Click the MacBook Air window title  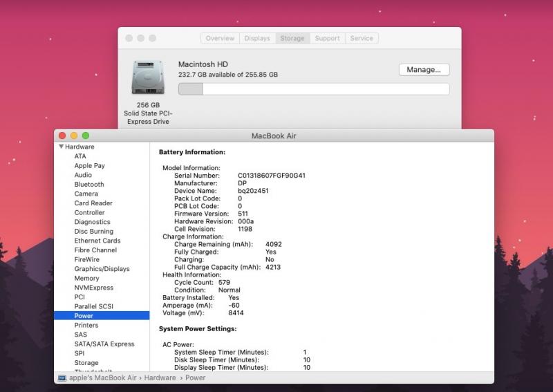[274, 136]
